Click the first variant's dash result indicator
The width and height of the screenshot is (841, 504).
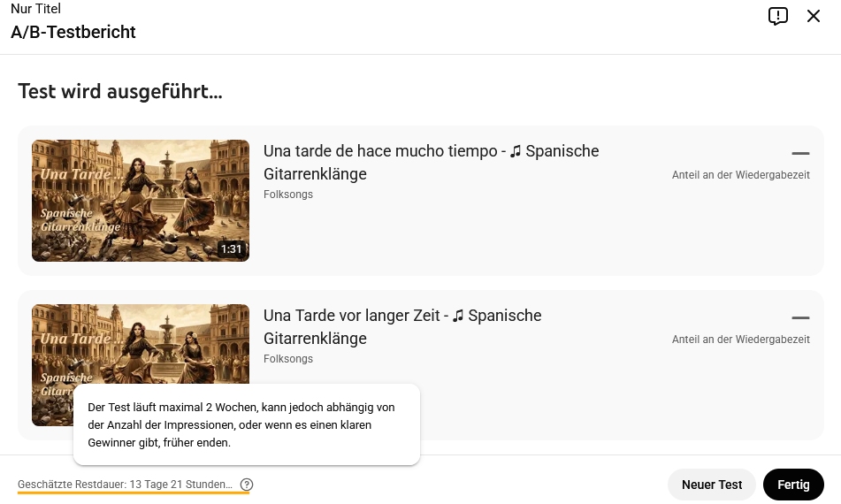800,153
